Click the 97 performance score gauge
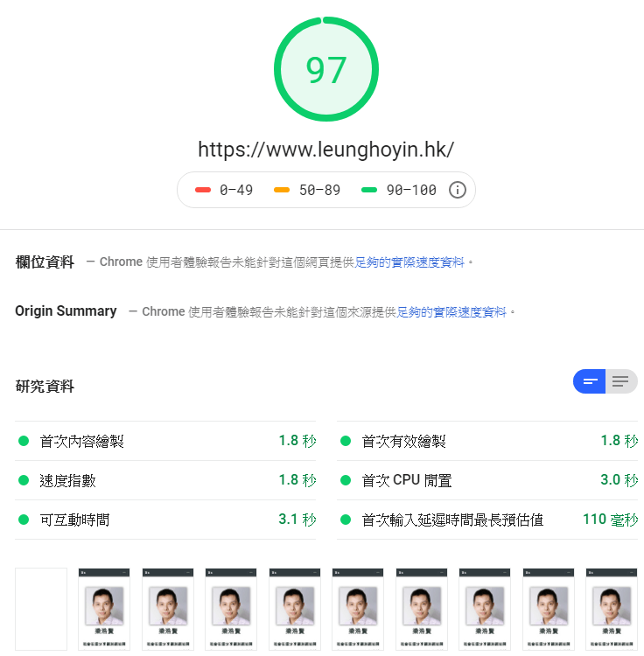This screenshot has width=644, height=656. coord(326,69)
